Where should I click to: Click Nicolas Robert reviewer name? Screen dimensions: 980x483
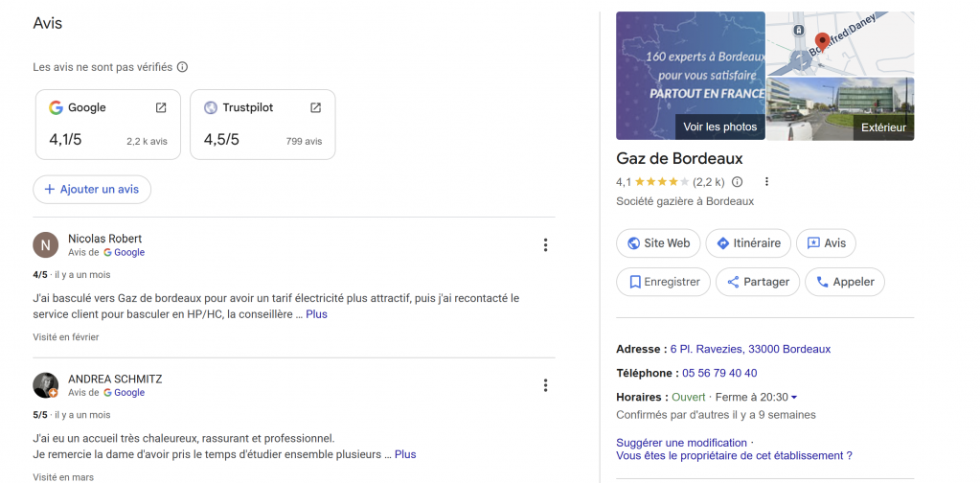[105, 239]
